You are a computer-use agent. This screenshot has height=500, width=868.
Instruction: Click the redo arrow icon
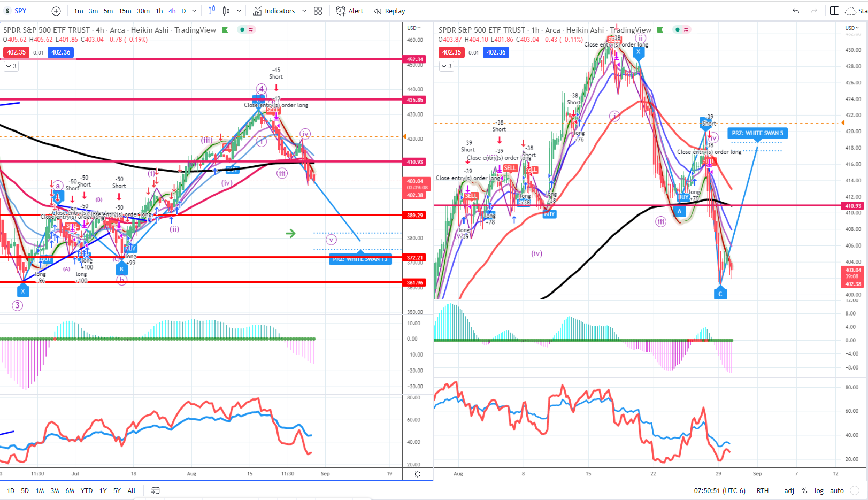pyautogui.click(x=814, y=11)
